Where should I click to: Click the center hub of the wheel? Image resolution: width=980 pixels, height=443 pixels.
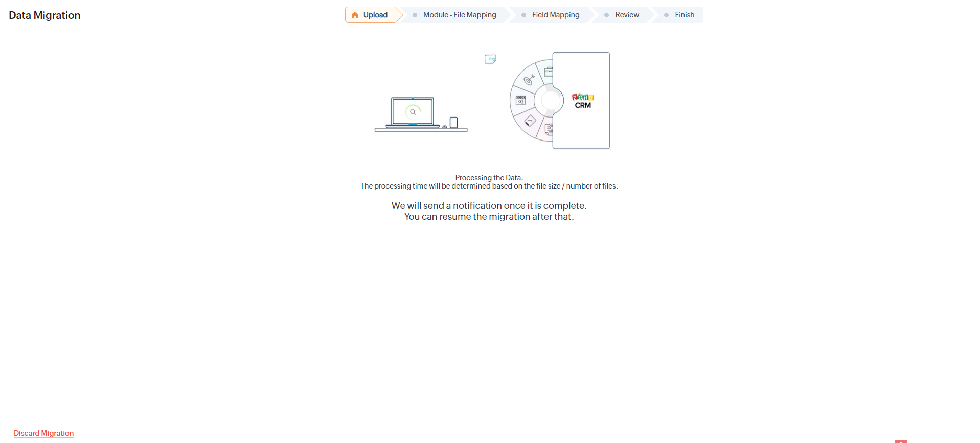[x=549, y=101]
